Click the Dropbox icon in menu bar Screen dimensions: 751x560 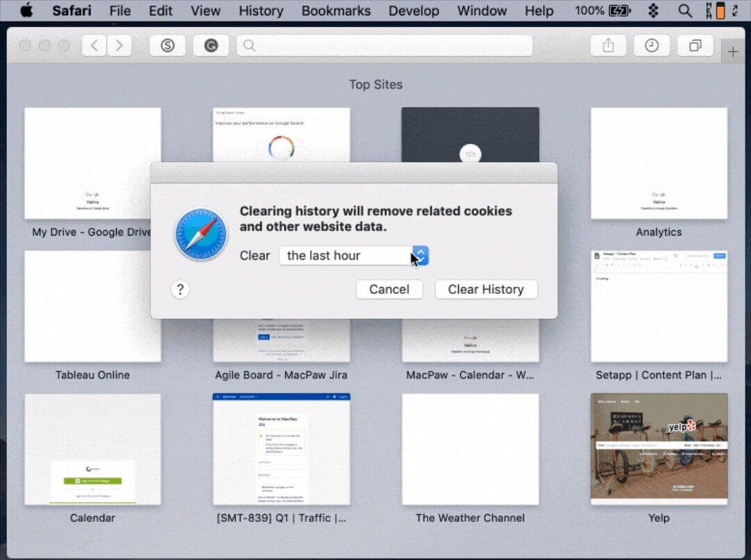point(653,10)
